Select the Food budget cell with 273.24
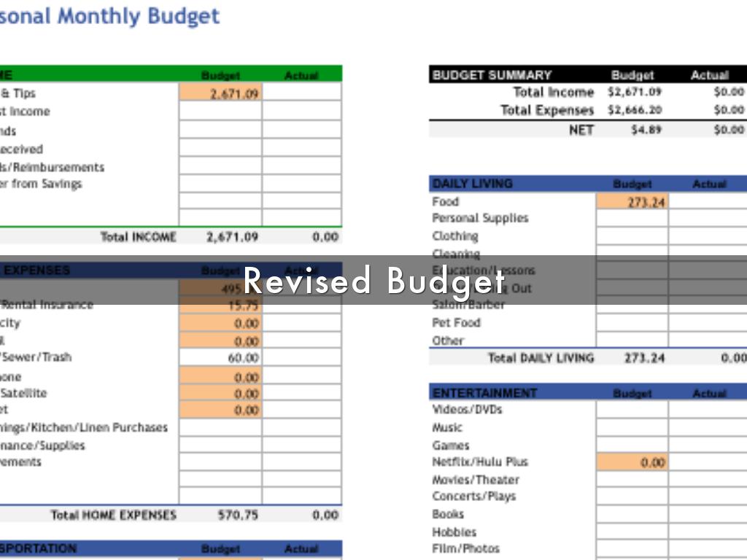Viewport: 747px width, 560px height. pos(632,202)
